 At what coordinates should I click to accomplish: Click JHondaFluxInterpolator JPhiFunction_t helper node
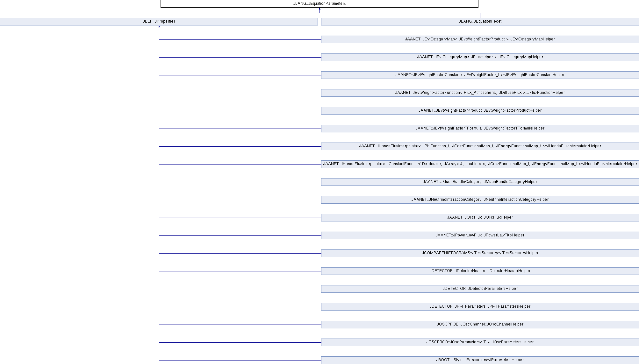pyautogui.click(x=480, y=146)
